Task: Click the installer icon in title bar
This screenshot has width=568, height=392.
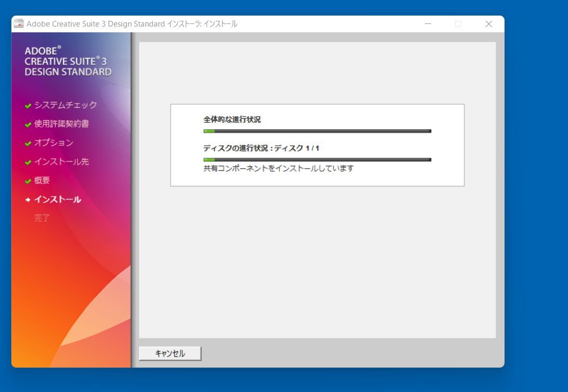Action: click(18, 23)
